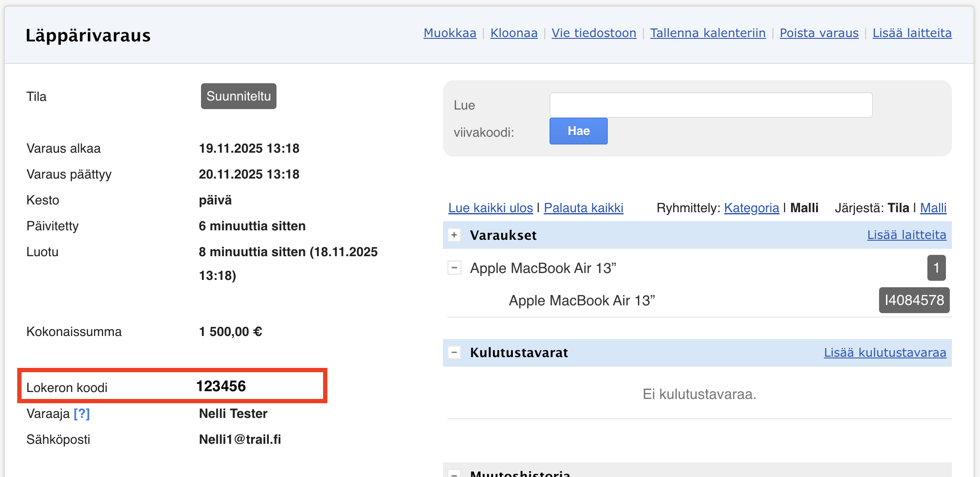Collapse the Muutoshistoria section
980x477 pixels.
454,474
